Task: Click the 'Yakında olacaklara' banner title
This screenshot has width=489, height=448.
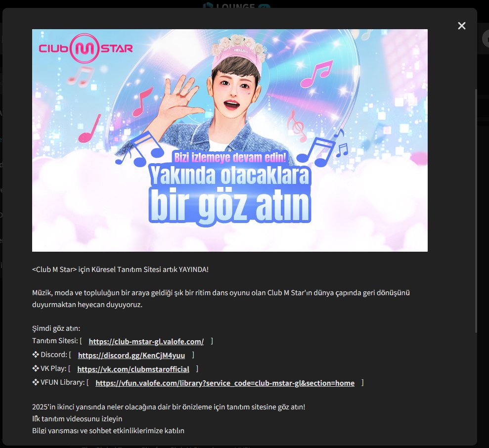Action: 230,176
